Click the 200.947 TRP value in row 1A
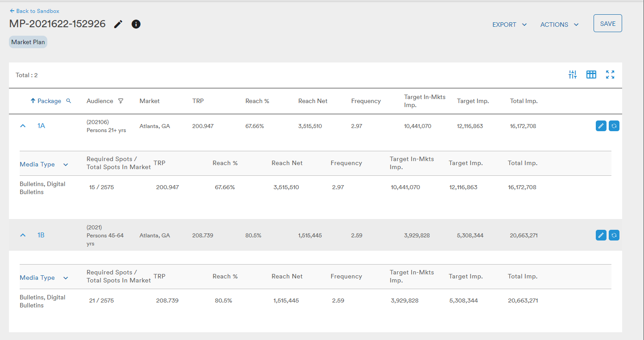Viewport: 644px width, 340px height. coord(203,126)
